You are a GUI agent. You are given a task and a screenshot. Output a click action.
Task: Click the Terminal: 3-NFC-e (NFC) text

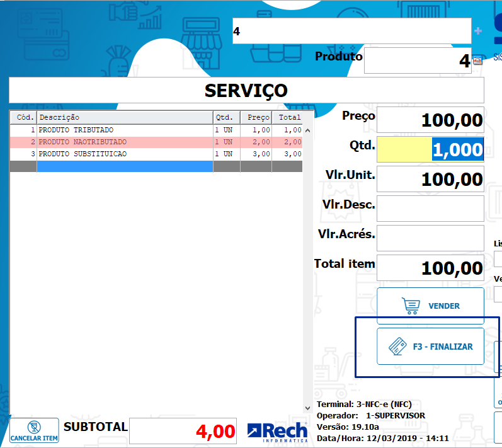coord(364,405)
